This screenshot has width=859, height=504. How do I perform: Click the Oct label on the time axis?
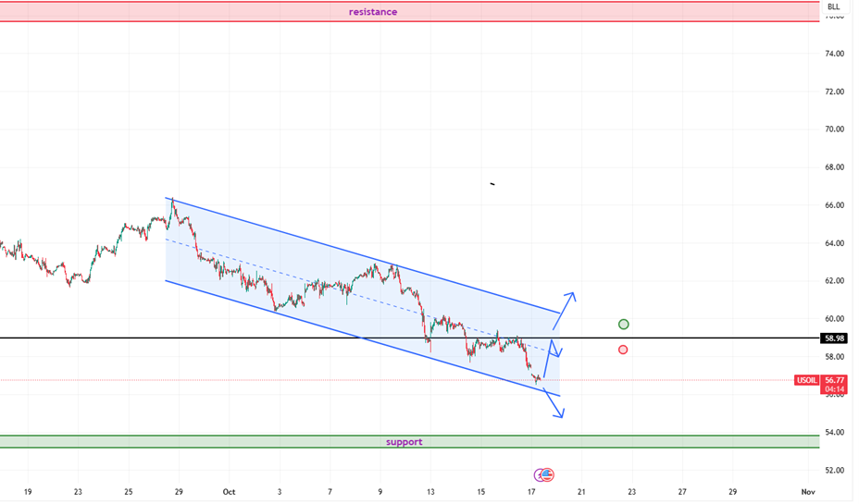tap(229, 492)
